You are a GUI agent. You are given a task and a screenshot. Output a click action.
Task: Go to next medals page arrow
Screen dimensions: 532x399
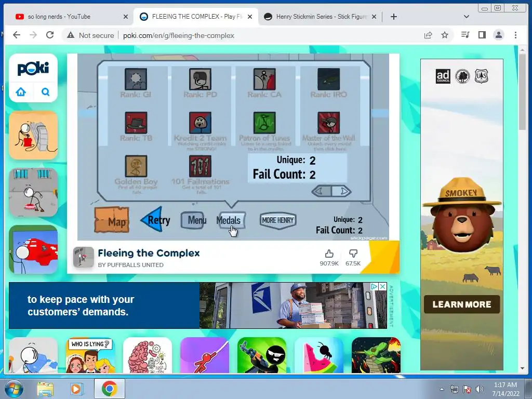pyautogui.click(x=341, y=191)
